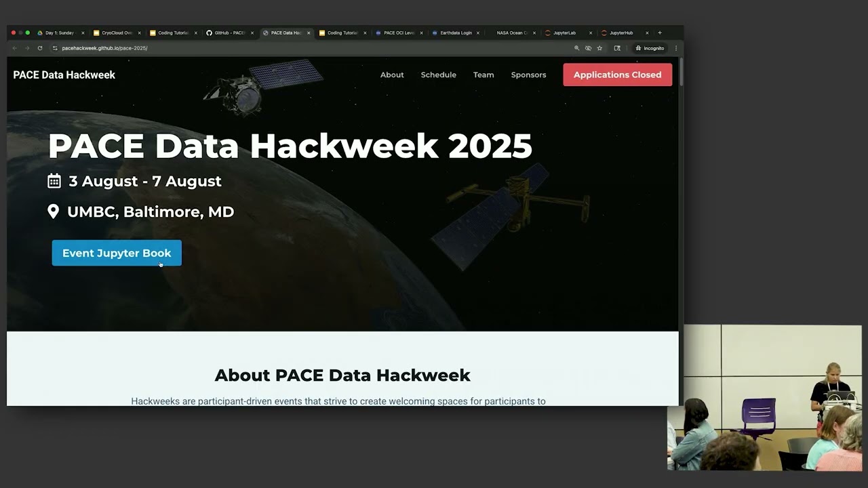Open the Team navigation link

pos(484,75)
